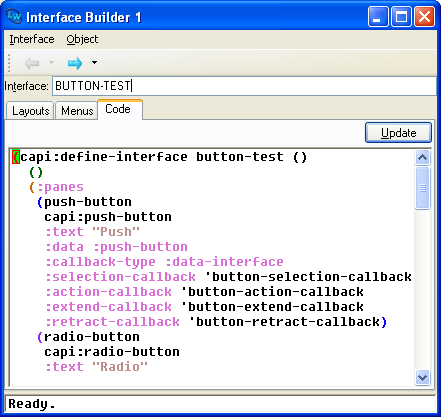The width and height of the screenshot is (441, 417).
Task: Click the highlighted opening parenthesis in code
Action: pos(16,157)
